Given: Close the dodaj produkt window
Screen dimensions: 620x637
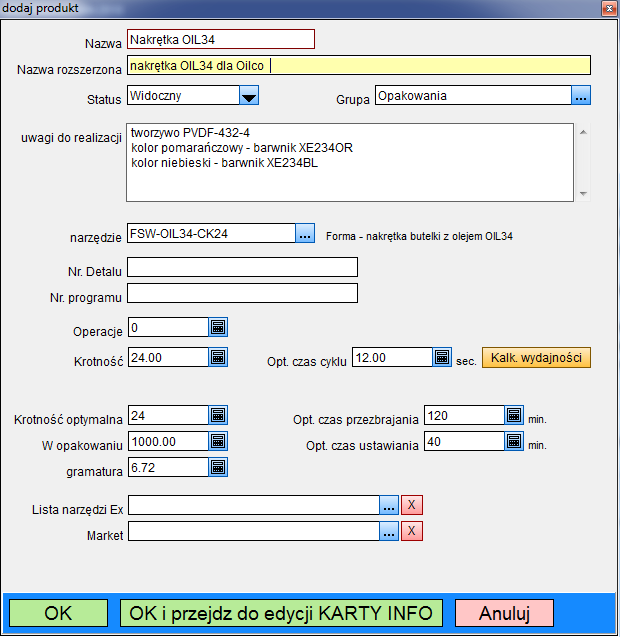Looking at the screenshot, I should [609, 9].
